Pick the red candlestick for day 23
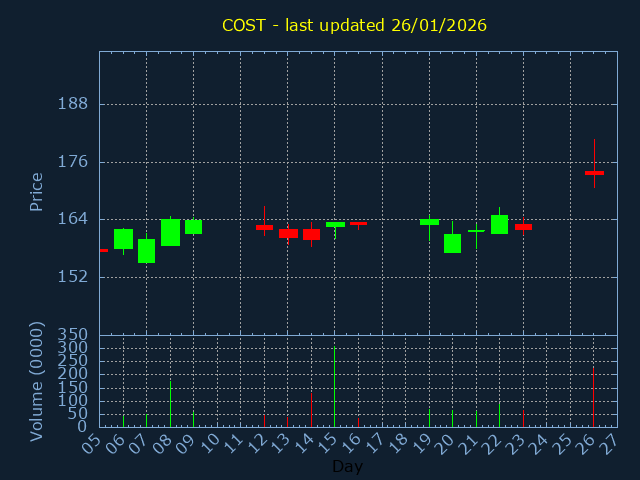Viewport: 640px width, 480px height. pyautogui.click(x=523, y=227)
